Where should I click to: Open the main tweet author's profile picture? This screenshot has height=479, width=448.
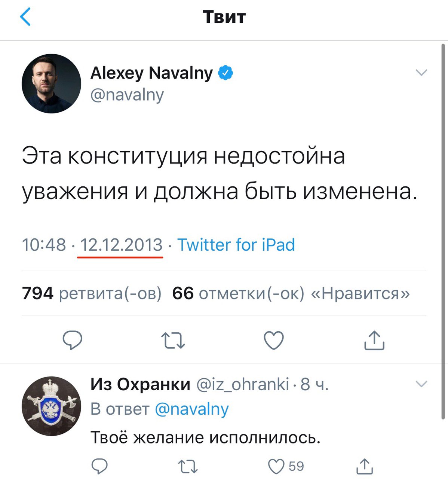pyautogui.click(x=51, y=83)
